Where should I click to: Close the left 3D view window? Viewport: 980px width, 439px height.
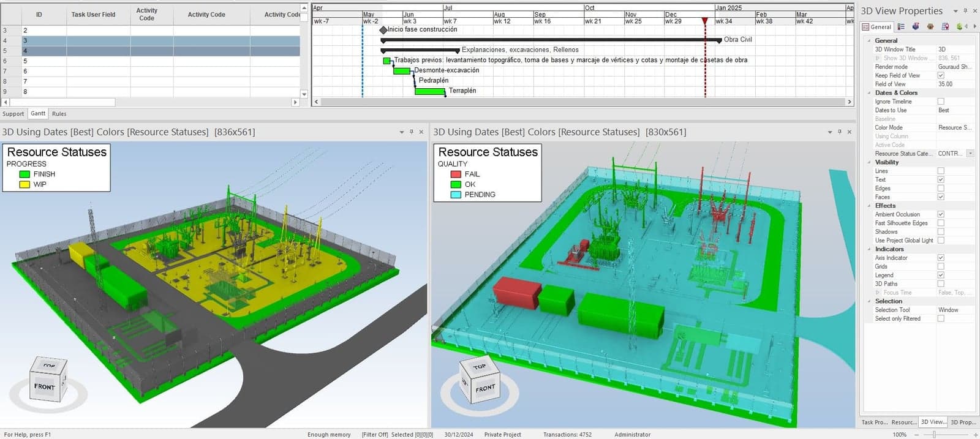[x=421, y=132]
